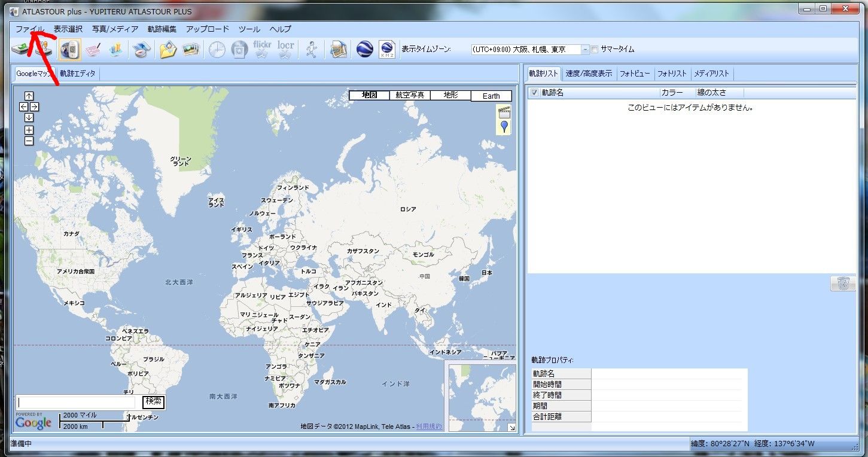Screen dimensions: 868x457
Task: Click the stacked photos toolbar icon
Action: [x=191, y=50]
